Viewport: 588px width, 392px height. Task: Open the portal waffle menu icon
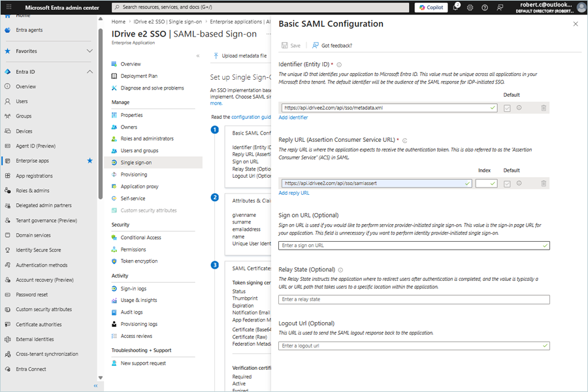[9, 7]
